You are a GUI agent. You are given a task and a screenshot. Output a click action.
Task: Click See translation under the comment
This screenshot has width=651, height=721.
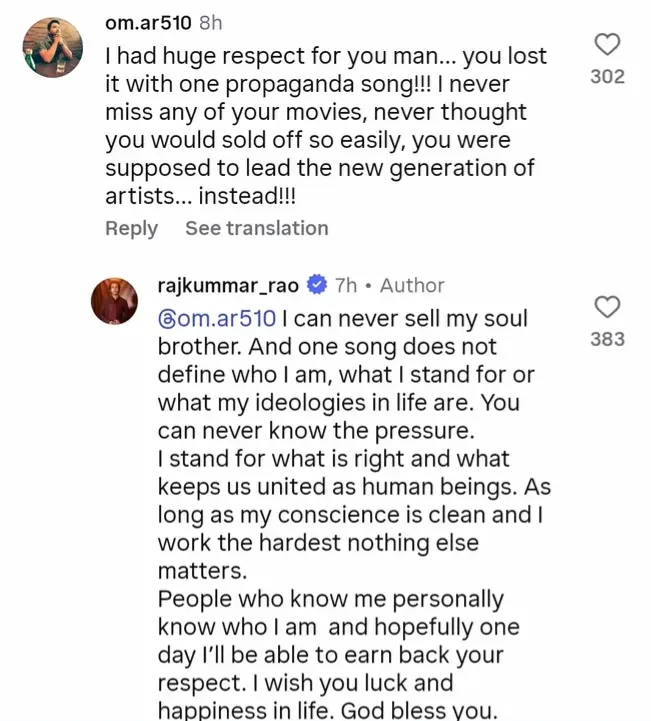257,228
